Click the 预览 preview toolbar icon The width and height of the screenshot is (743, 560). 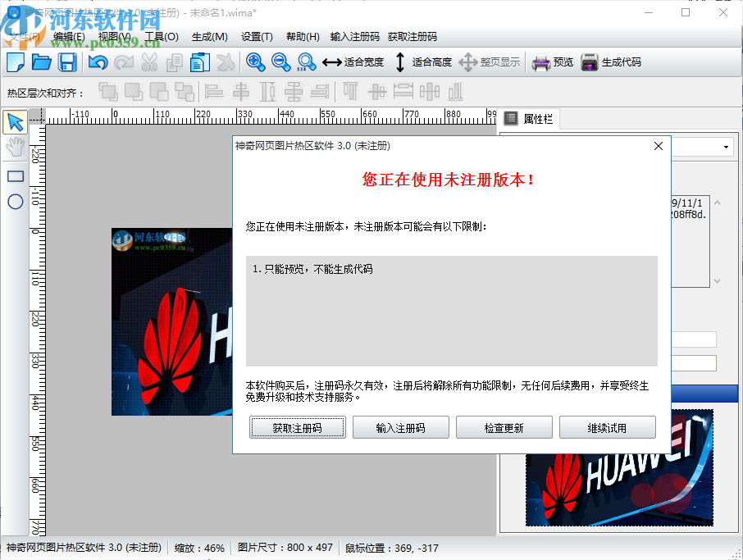553,61
